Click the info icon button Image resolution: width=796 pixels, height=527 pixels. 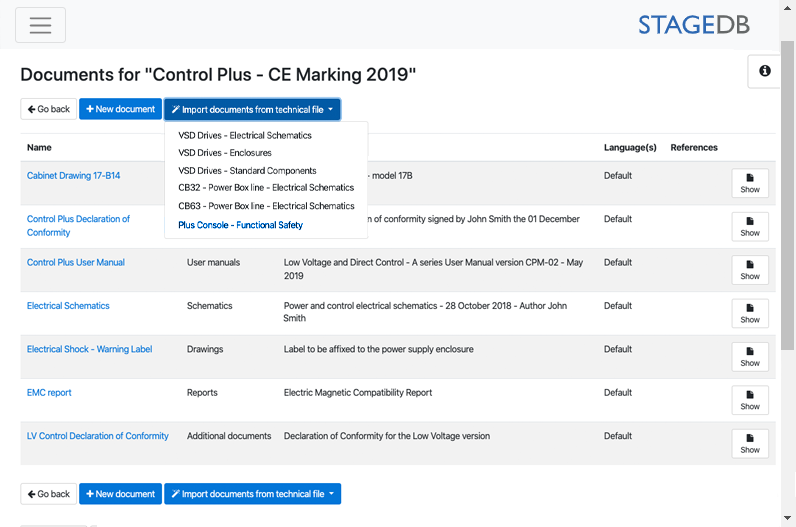pyautogui.click(x=764, y=71)
